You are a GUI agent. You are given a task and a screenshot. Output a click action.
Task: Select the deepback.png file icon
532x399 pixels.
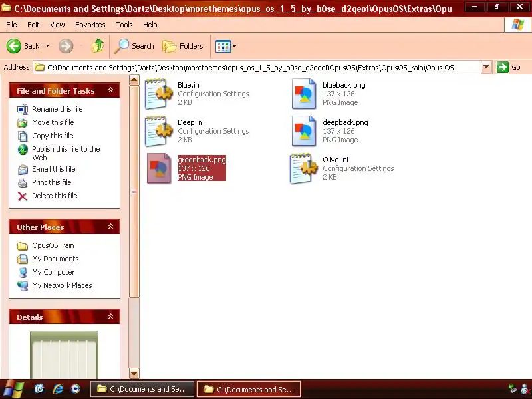click(x=304, y=131)
